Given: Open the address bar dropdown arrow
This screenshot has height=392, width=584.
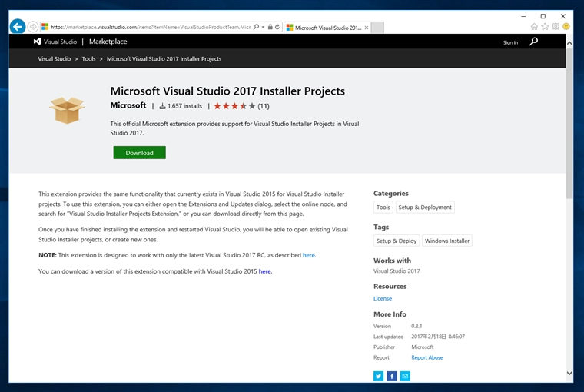Looking at the screenshot, I should pyautogui.click(x=263, y=27).
